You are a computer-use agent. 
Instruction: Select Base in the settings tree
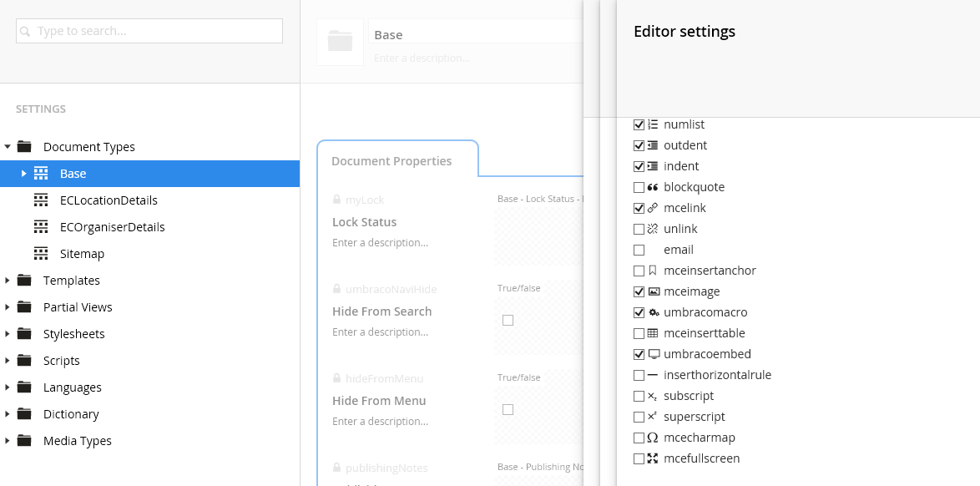(73, 174)
